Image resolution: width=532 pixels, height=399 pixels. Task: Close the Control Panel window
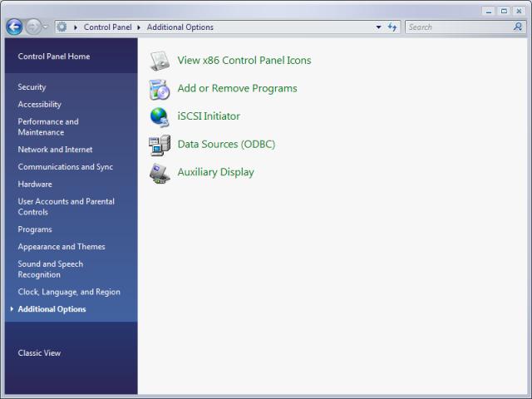tap(519, 11)
